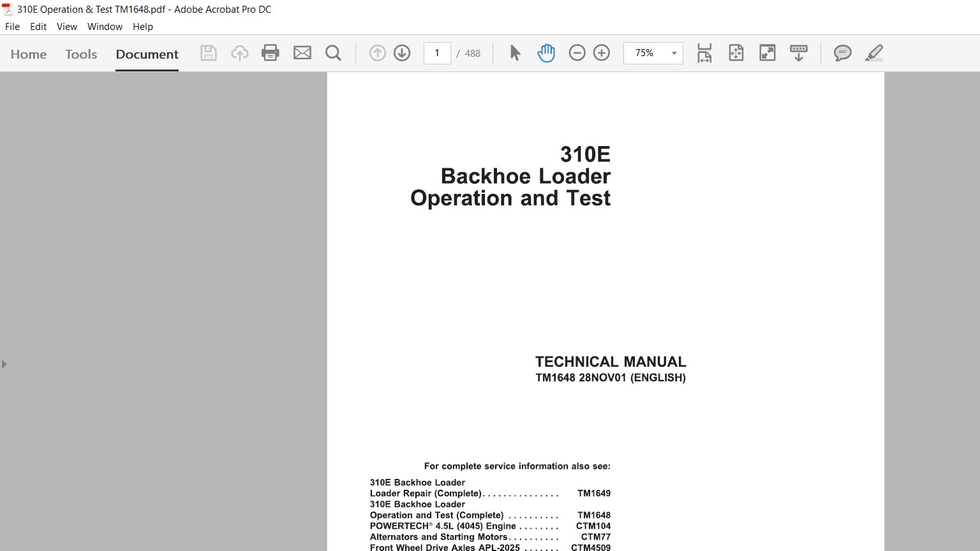980x551 pixels.
Task: Click Fit one full page icon
Action: (736, 53)
